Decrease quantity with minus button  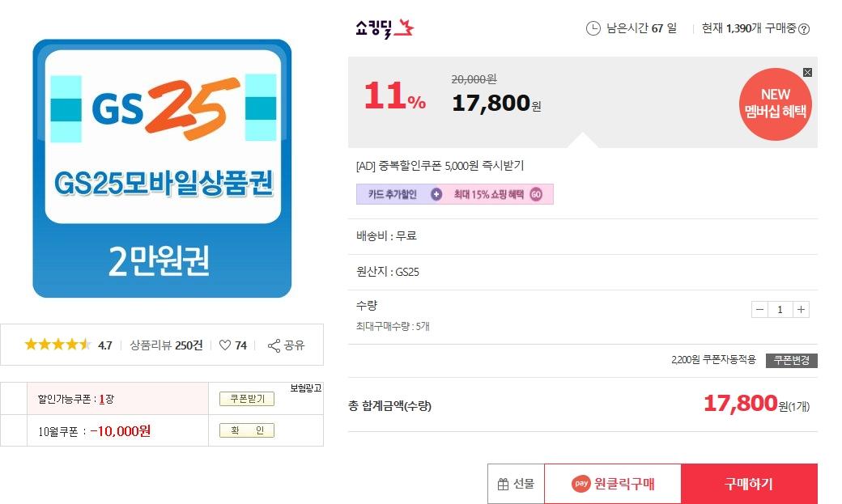759,310
